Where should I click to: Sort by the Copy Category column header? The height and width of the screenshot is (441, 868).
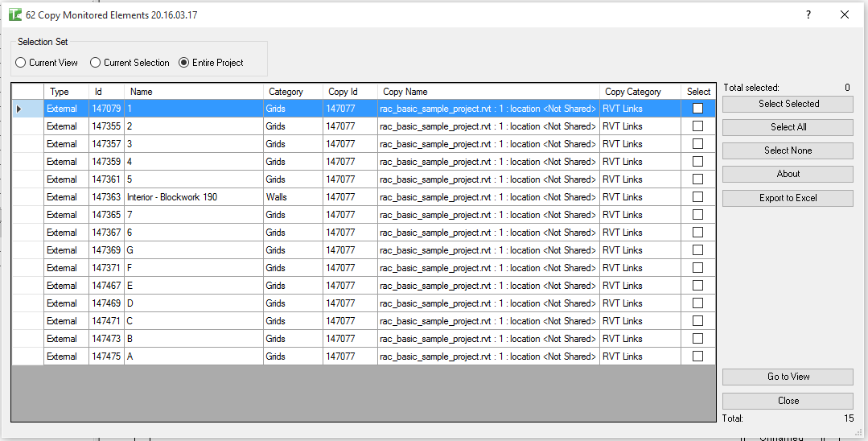click(640, 92)
